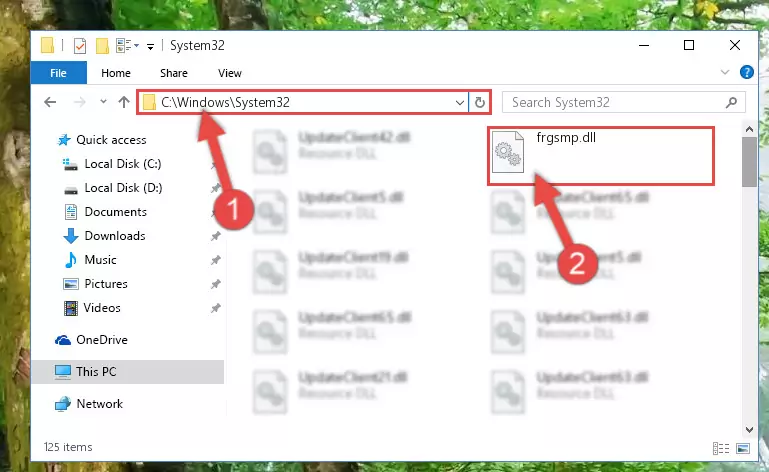Viewport: 769px width, 472px height.
Task: Click the scrollbar down arrow
Action: (749, 430)
